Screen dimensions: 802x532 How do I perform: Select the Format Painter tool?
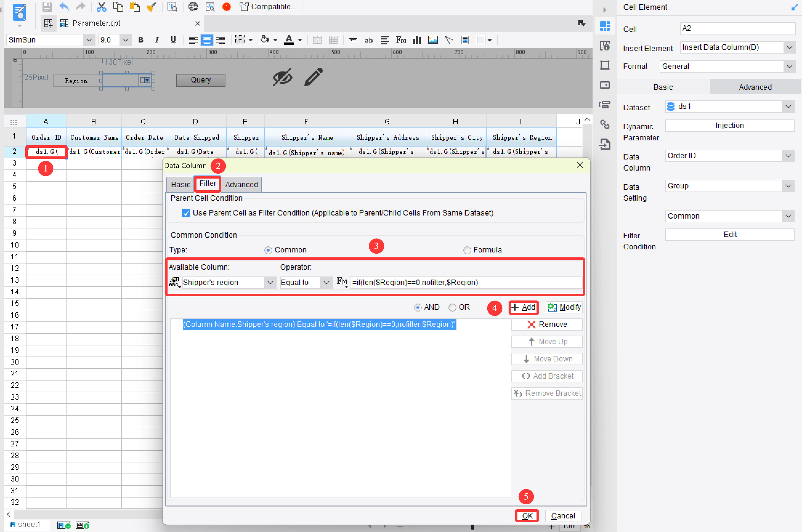point(152,6)
